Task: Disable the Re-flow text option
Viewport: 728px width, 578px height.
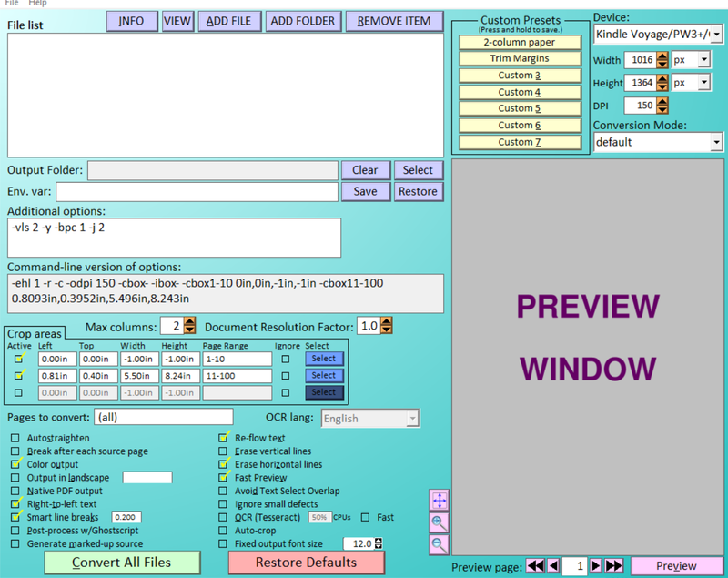Action: tap(223, 438)
